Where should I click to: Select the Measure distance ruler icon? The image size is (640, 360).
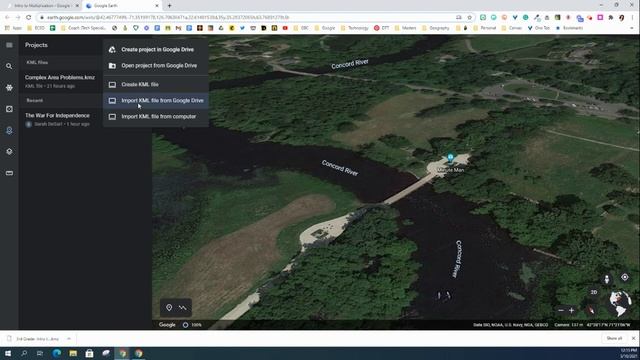9,173
